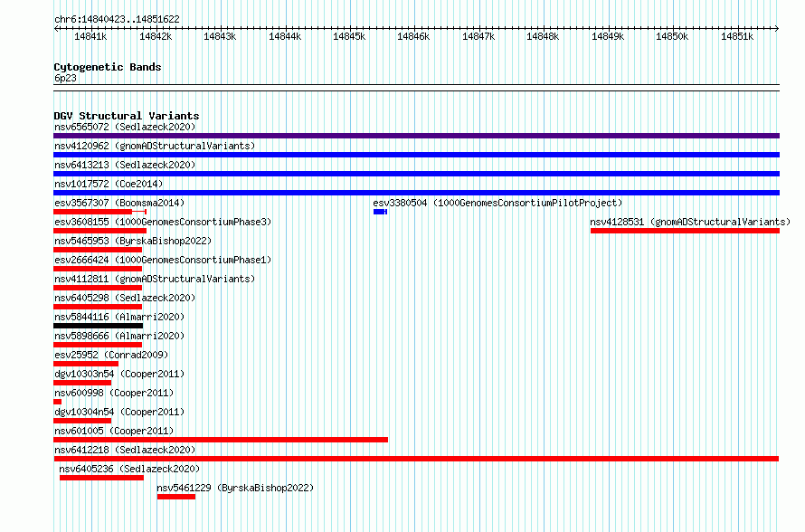The width and height of the screenshot is (805, 532).
Task: Click the red bar under nsv5465953
Action: click(98, 250)
